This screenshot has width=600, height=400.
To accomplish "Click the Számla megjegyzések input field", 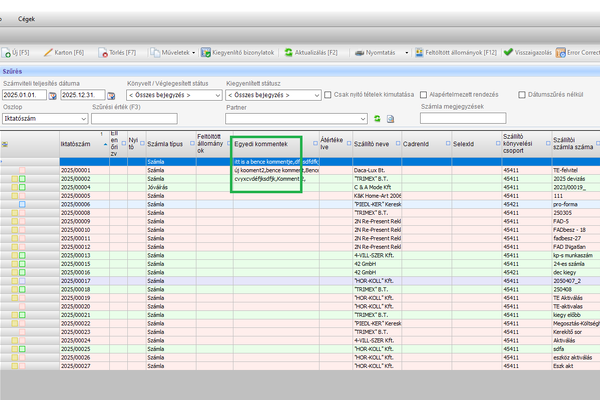I will [x=463, y=118].
